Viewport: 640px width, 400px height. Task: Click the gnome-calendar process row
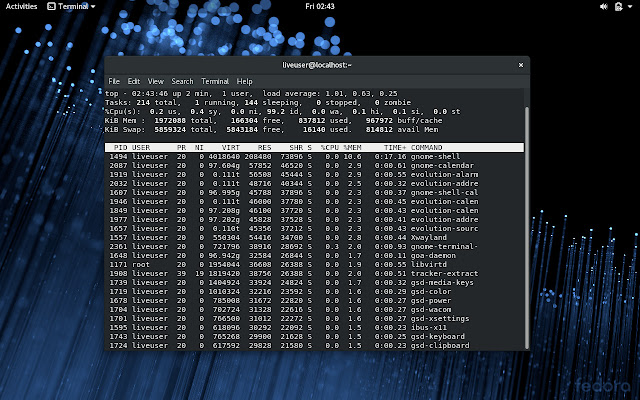click(314, 165)
